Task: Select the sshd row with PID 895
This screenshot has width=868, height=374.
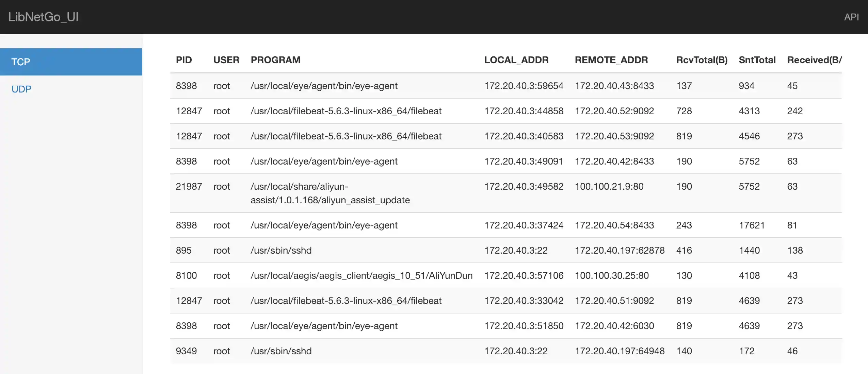Action: click(408, 250)
